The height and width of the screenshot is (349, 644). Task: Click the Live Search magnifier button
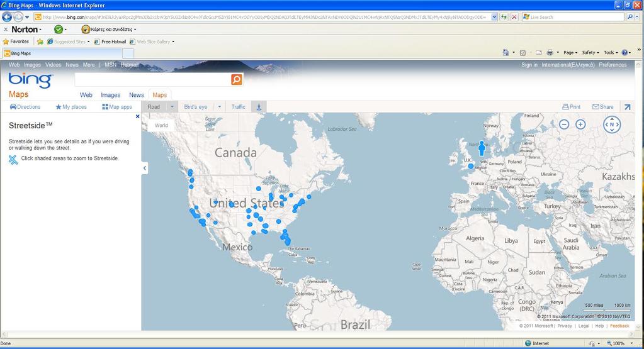pyautogui.click(x=630, y=17)
